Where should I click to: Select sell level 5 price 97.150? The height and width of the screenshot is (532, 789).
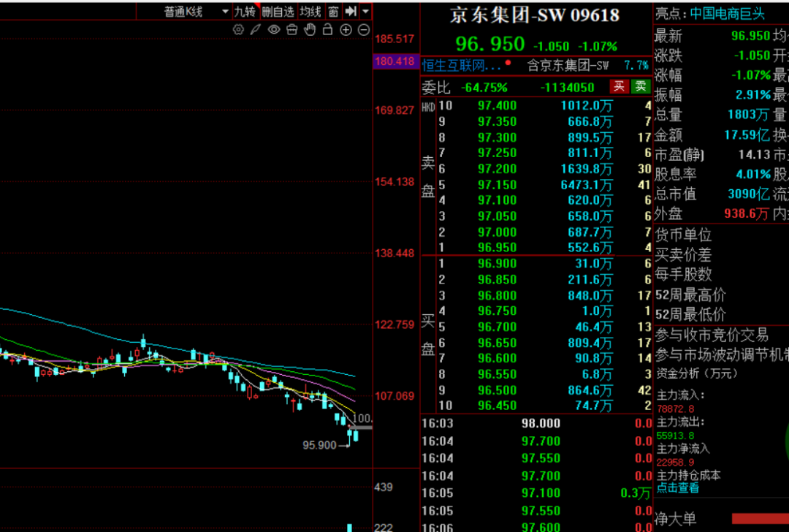tap(498, 185)
